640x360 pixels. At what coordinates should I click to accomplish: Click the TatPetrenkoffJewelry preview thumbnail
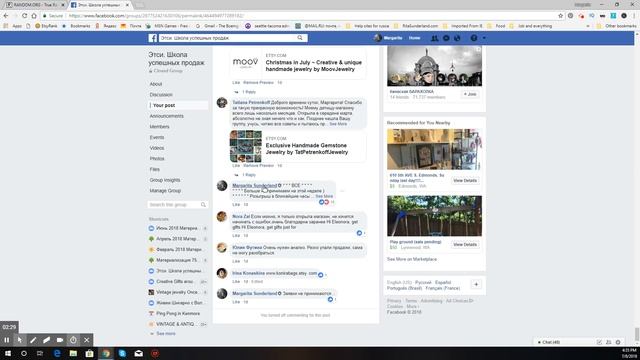[x=246, y=147]
